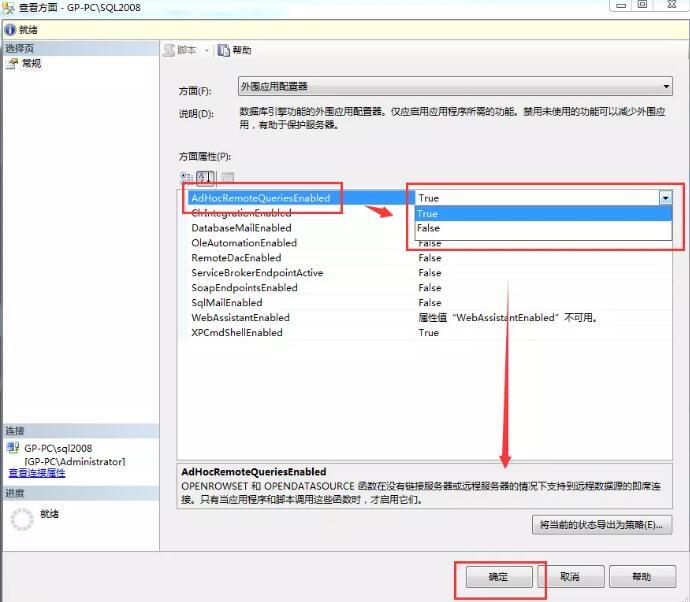
Task: Click the alphabetical sort icon in property grid
Action: click(206, 177)
